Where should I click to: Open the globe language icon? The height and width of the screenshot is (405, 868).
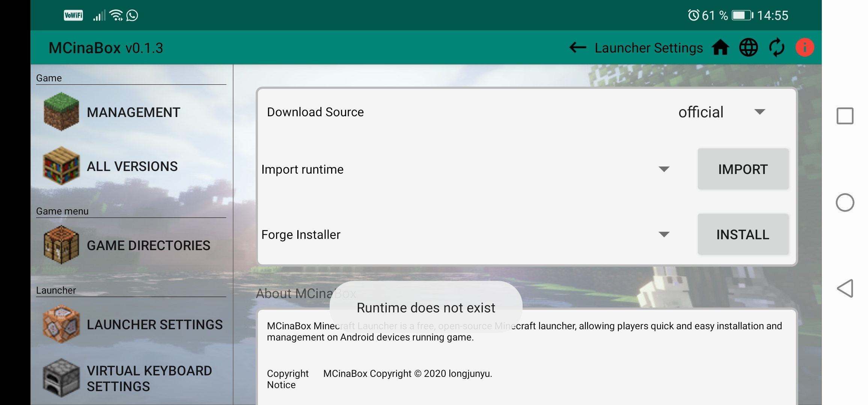[x=748, y=48]
